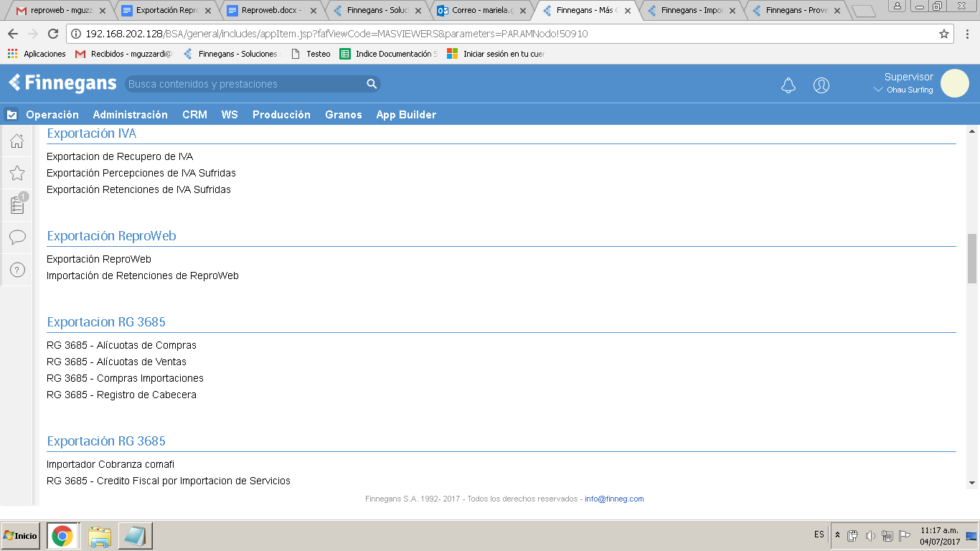Open the help question mark icon
The height and width of the screenshot is (551, 980).
[17, 270]
